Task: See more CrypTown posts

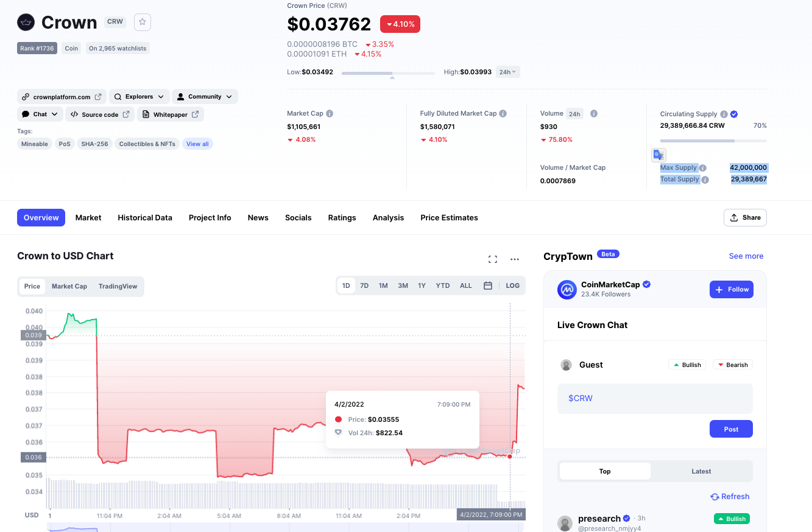Action: pyautogui.click(x=746, y=256)
